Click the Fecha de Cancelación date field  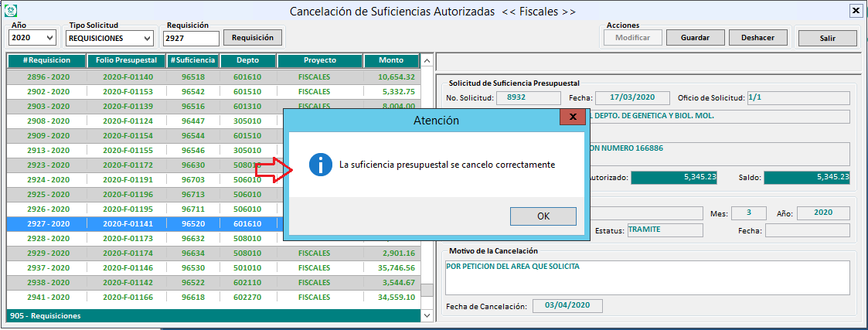click(567, 306)
